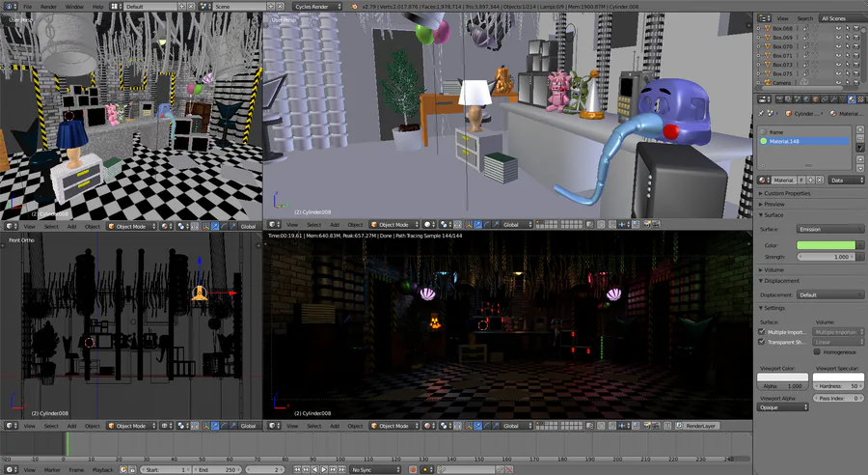
Task: Open the green Emission Color swatch
Action: 826,245
